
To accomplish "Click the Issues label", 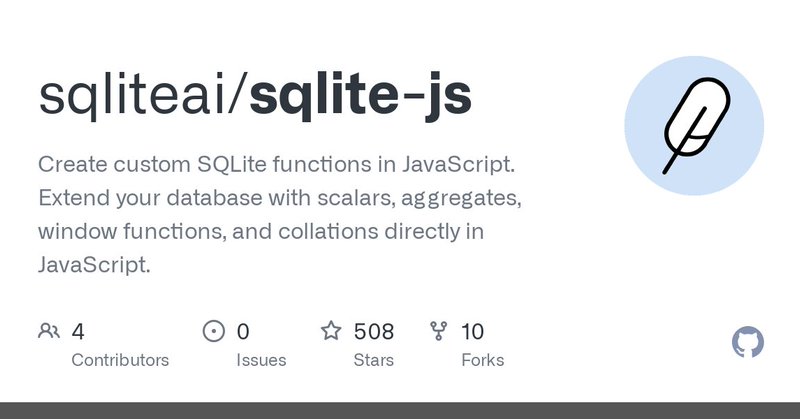I will (261, 360).
